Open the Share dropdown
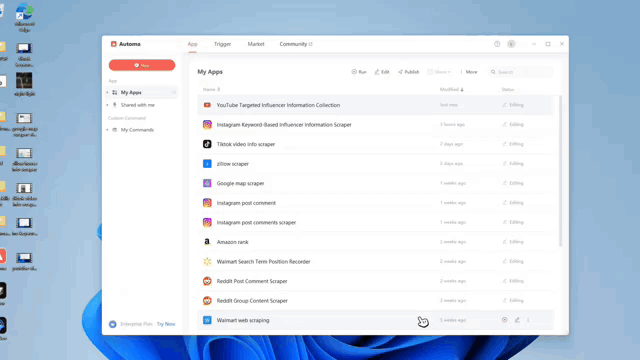 click(439, 72)
